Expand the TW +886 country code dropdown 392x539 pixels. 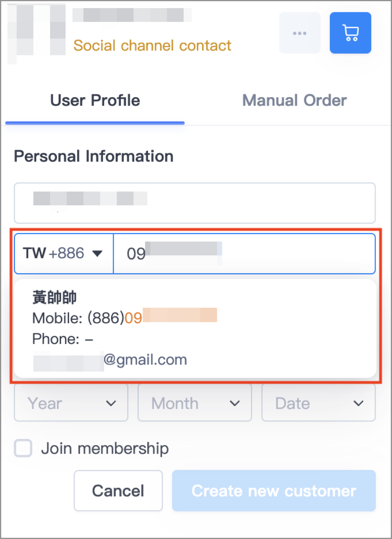(x=64, y=253)
